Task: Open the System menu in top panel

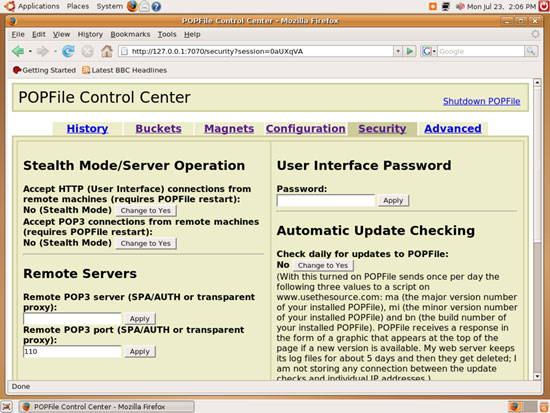Action: [110, 6]
